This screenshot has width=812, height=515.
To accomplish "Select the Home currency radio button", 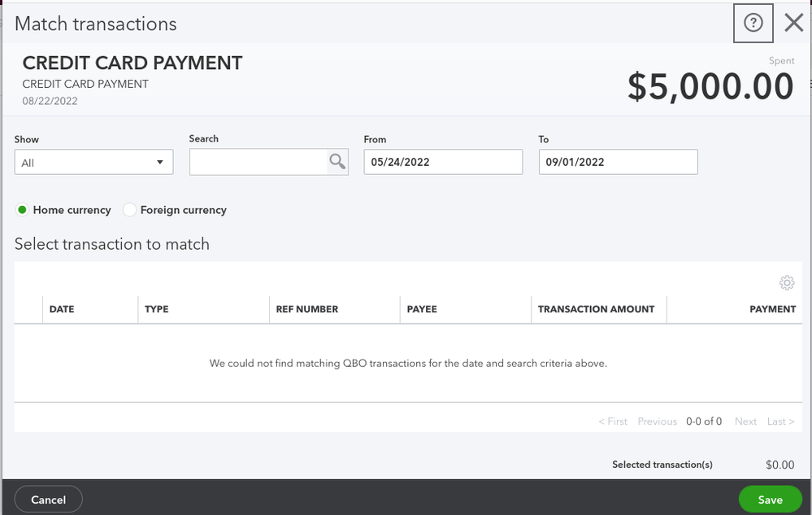I will tap(22, 210).
